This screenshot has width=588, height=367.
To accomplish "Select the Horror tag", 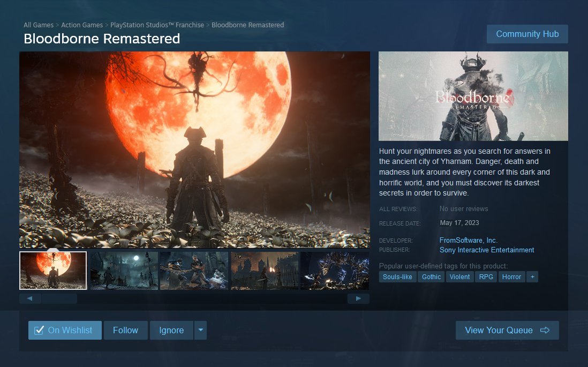I will 511,277.
